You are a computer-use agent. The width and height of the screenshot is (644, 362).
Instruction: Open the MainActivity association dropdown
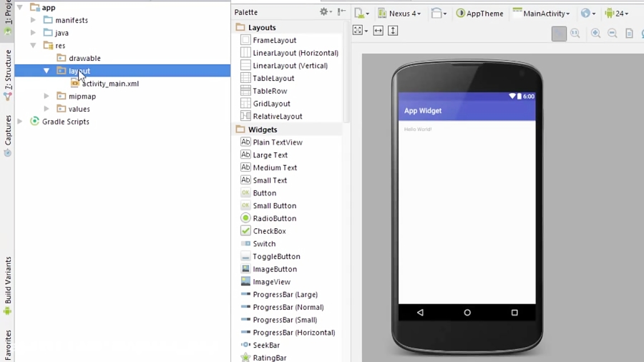pos(542,13)
